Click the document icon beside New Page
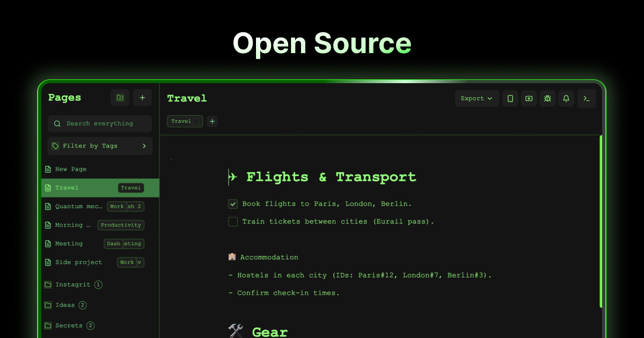This screenshot has height=338, width=644. (48, 169)
